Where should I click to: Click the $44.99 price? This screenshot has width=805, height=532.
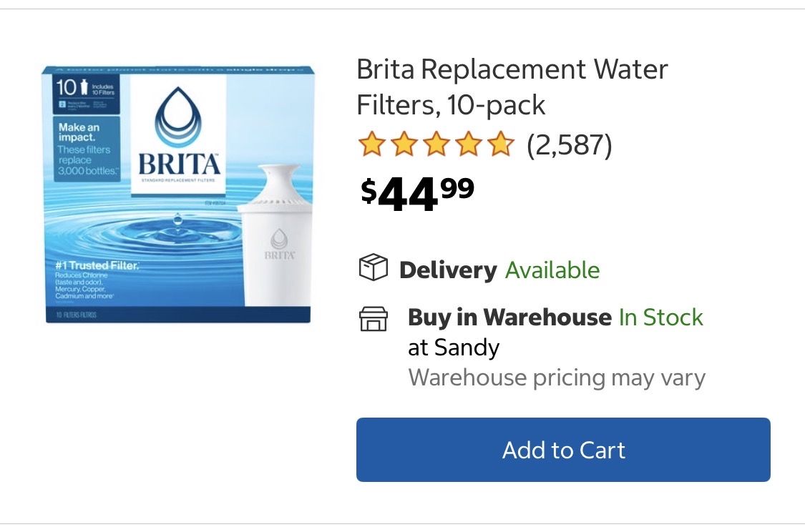click(417, 192)
